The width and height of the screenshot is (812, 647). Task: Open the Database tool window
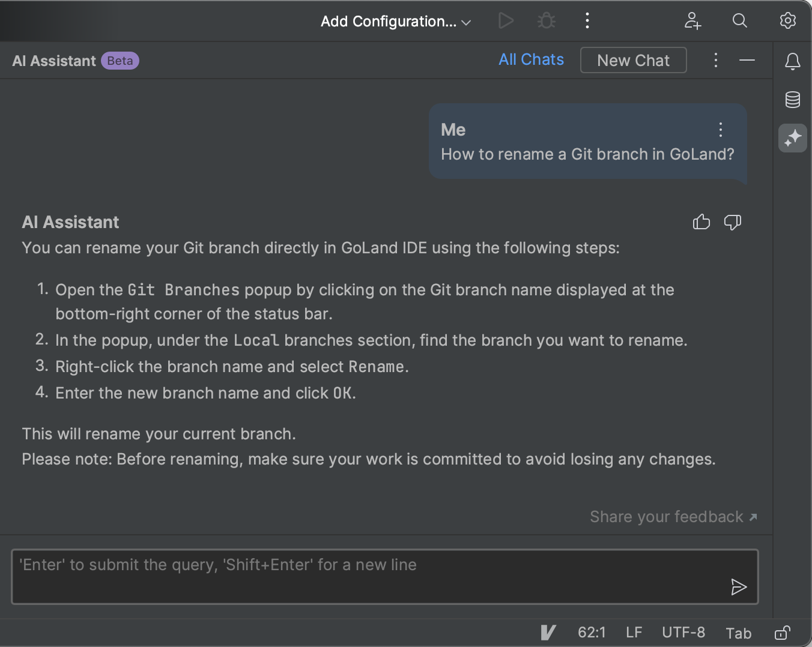coord(792,100)
